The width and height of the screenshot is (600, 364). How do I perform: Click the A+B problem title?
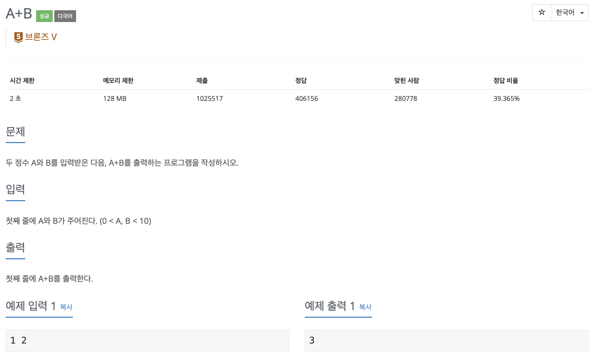[19, 14]
